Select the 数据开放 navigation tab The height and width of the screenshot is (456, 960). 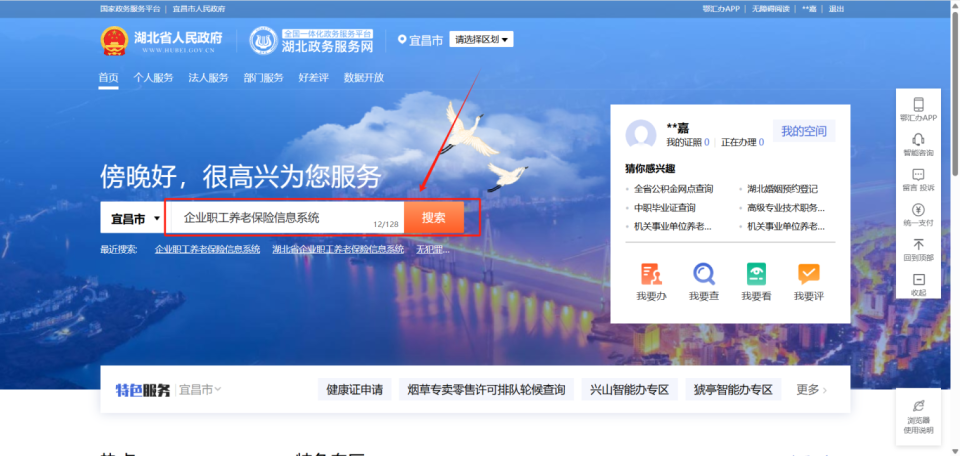364,78
